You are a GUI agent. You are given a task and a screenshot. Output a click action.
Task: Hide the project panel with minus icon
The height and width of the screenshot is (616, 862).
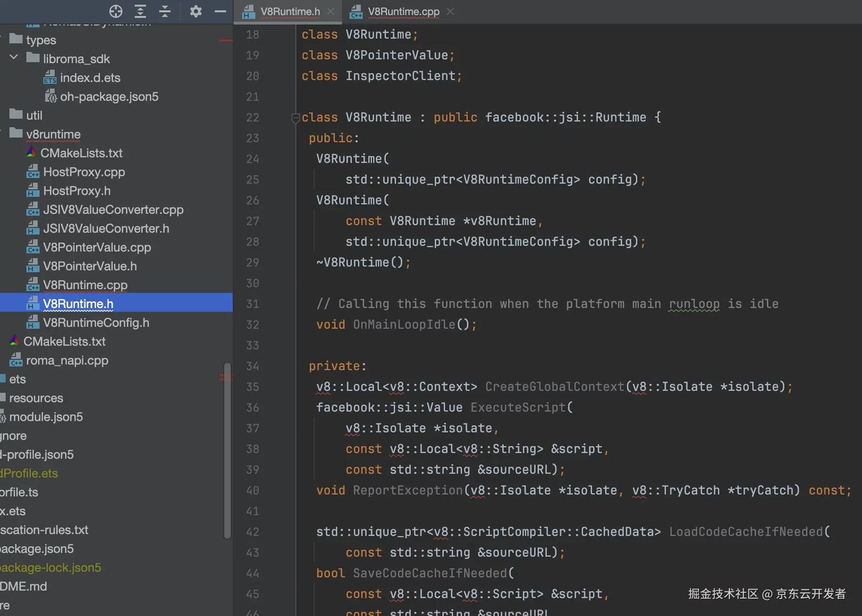point(220,11)
